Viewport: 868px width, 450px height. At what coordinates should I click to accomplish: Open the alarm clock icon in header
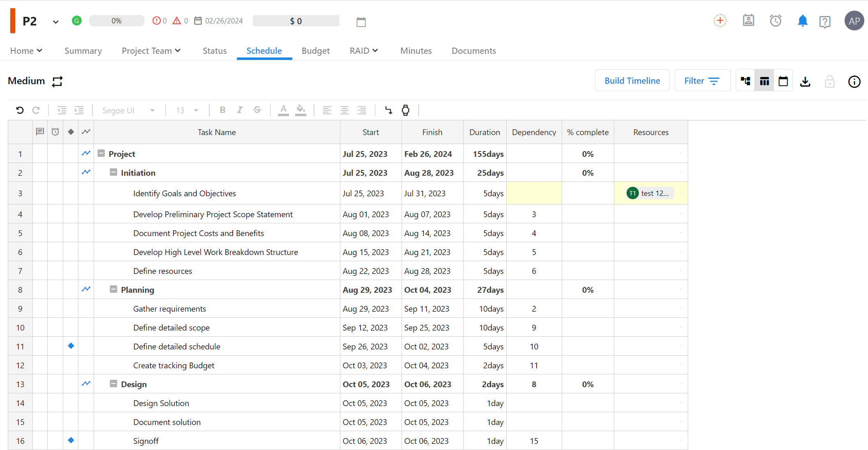[x=776, y=21]
